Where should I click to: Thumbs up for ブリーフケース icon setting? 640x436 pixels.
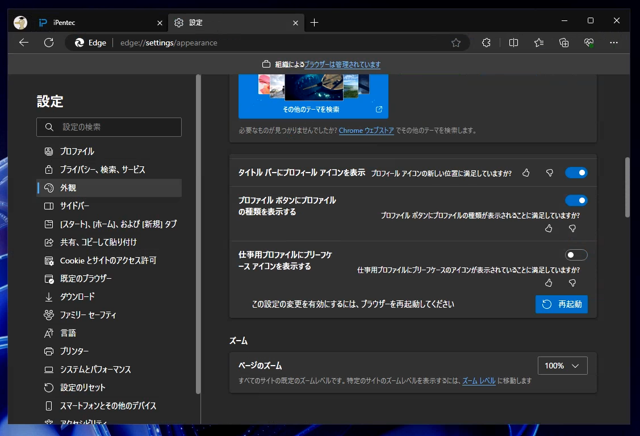(548, 283)
